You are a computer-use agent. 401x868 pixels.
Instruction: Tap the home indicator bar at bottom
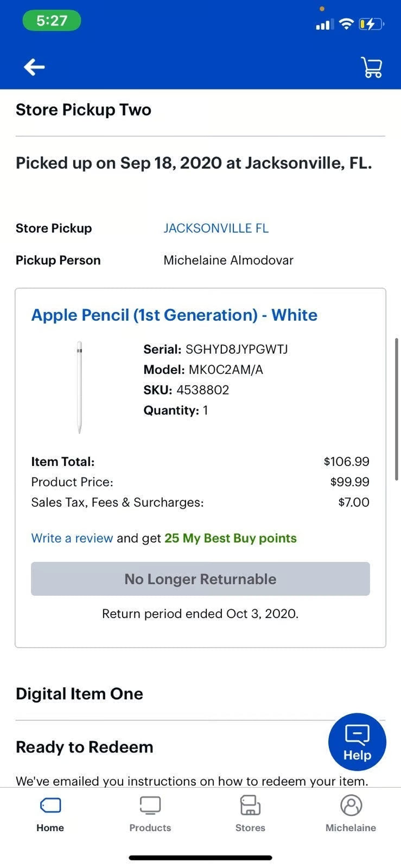point(200,858)
